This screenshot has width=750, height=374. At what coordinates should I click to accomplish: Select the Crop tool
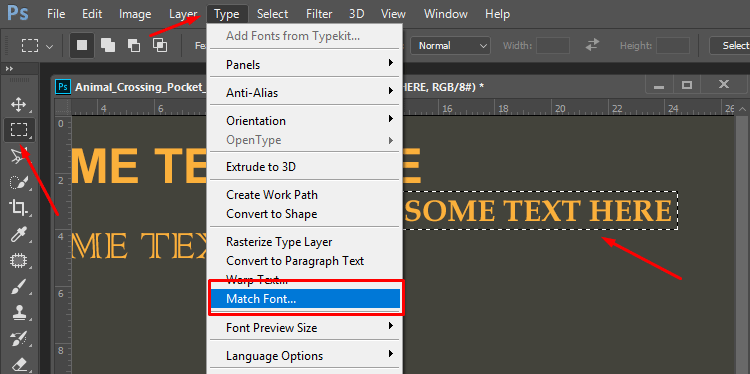point(19,208)
